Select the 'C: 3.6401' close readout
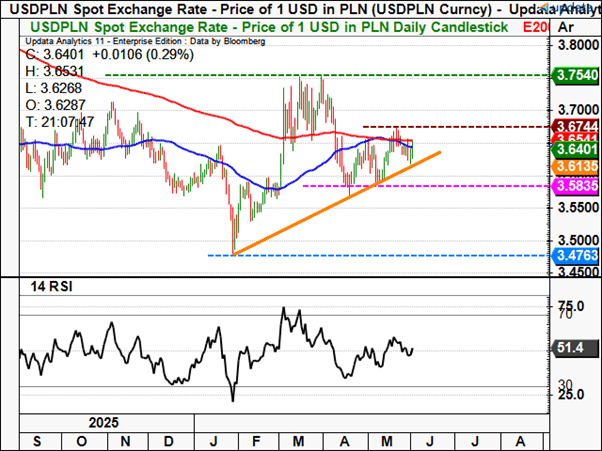The width and height of the screenshot is (602, 451). point(55,55)
